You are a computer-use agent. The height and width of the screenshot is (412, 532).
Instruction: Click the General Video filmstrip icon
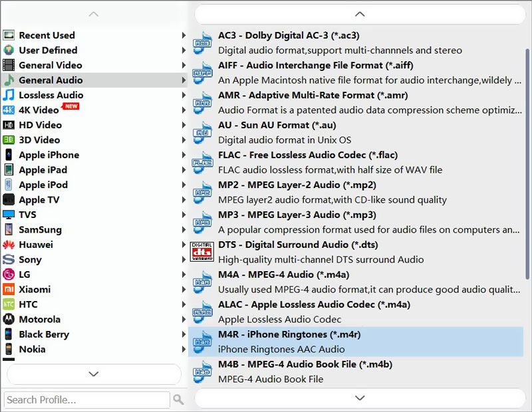(x=9, y=65)
